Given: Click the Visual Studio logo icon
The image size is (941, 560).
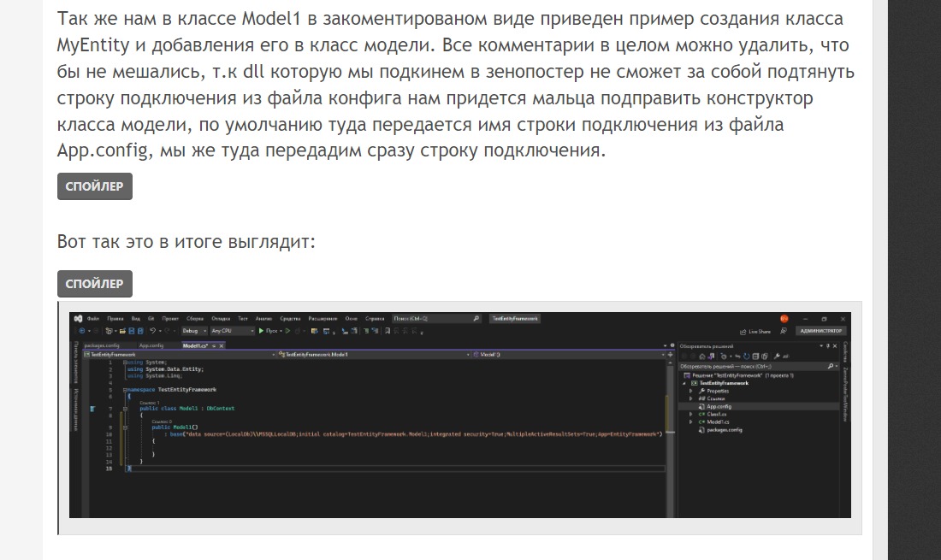Looking at the screenshot, I should [77, 318].
